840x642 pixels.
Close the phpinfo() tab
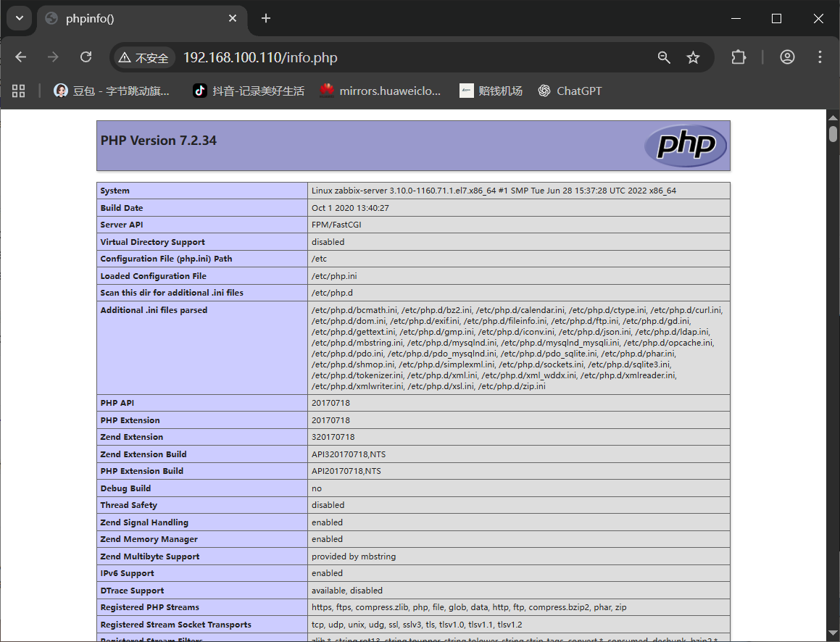(233, 18)
